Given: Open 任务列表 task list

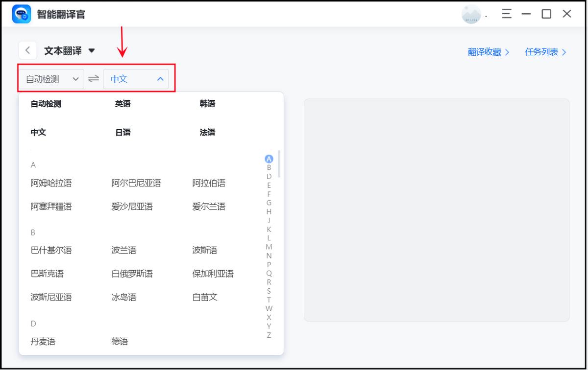Looking at the screenshot, I should pyautogui.click(x=542, y=52).
